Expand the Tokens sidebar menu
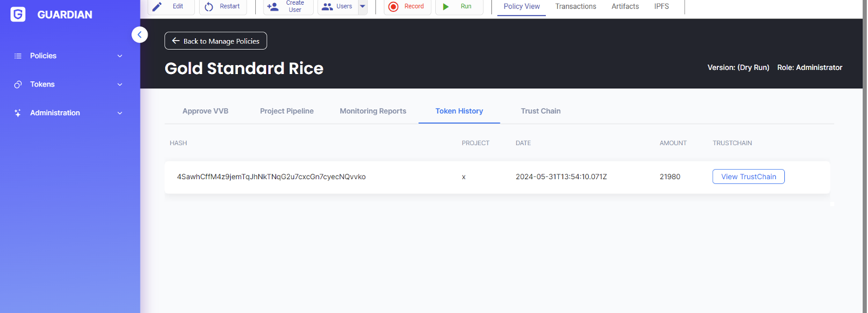Viewport: 868px width, 313px height. (68, 84)
